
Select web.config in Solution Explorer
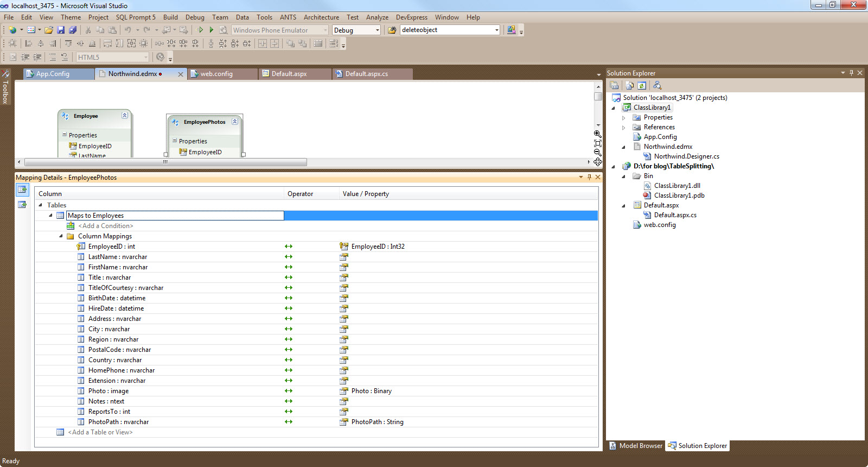660,225
